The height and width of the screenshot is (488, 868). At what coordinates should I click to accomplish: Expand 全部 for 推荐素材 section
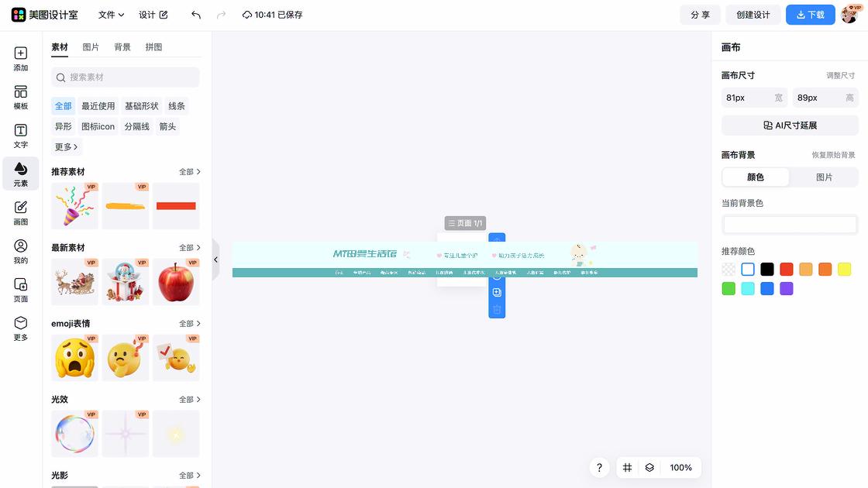189,172
